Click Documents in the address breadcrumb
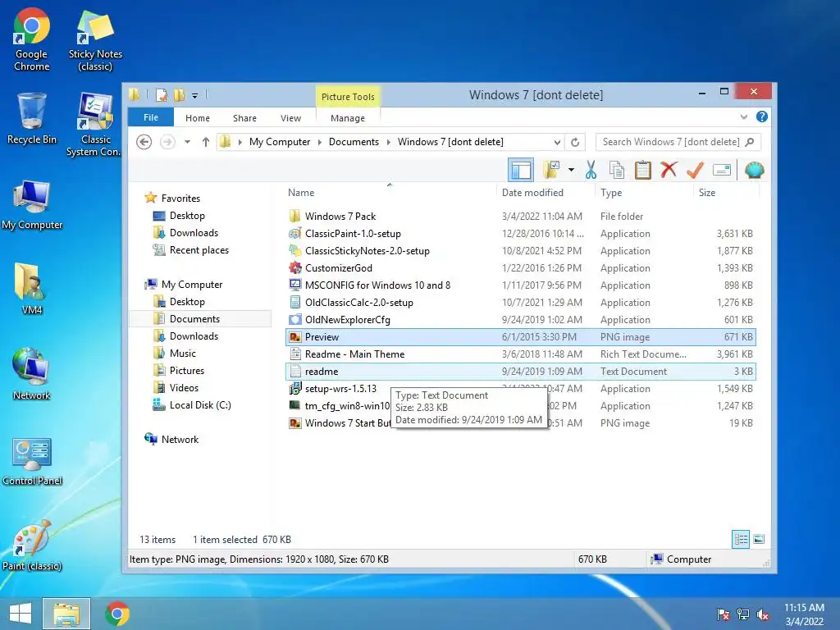 click(354, 142)
